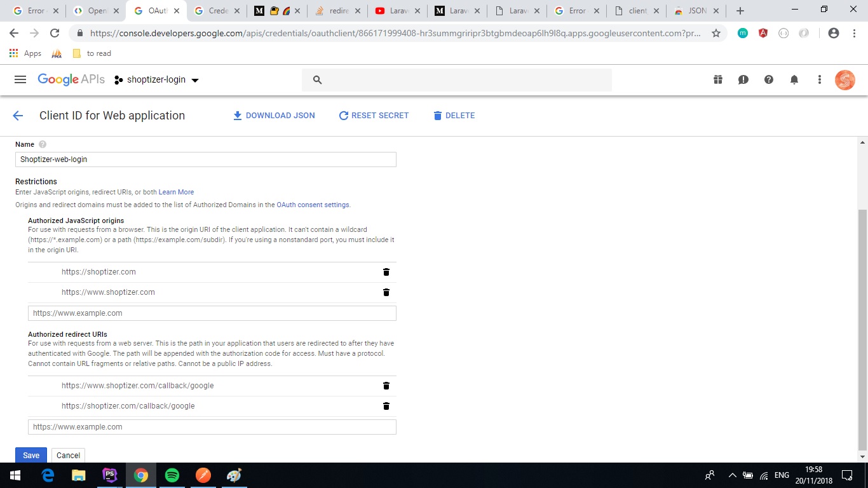The image size is (868, 488).
Task: Bookmark this page with the star
Action: 716,33
